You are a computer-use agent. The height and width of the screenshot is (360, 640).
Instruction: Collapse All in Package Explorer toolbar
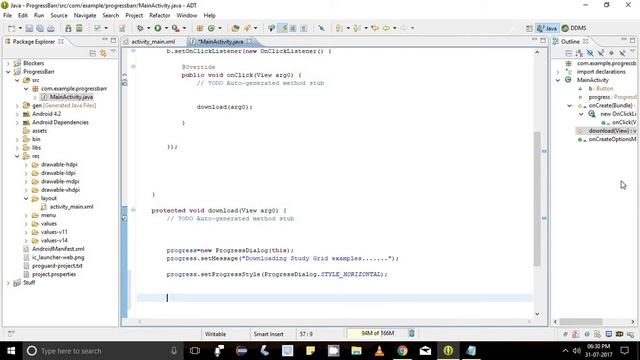coord(93,53)
